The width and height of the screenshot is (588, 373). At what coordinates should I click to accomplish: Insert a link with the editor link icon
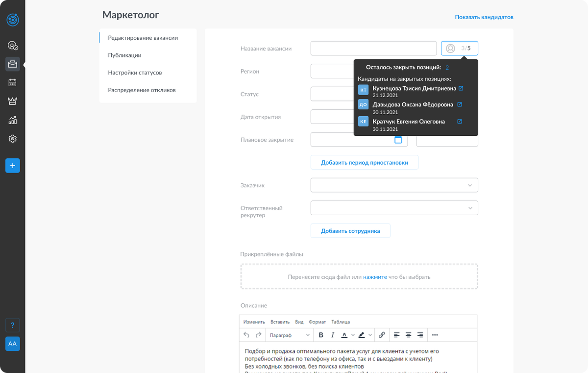[x=382, y=335]
